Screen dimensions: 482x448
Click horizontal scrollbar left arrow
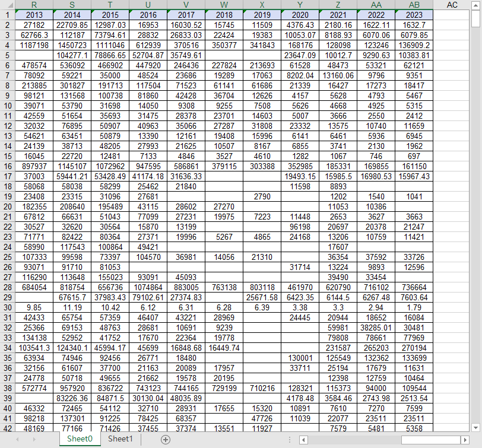304,440
